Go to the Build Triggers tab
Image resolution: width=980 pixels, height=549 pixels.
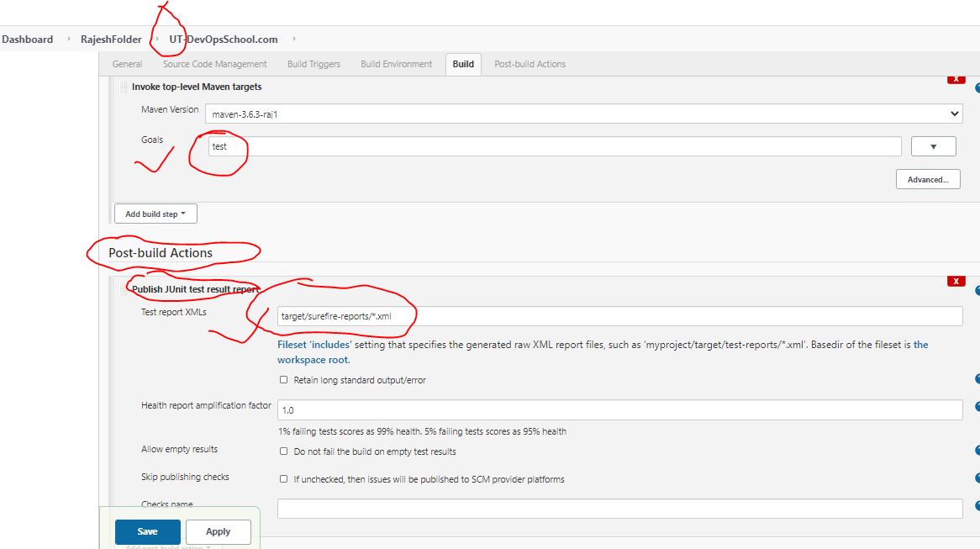313,64
